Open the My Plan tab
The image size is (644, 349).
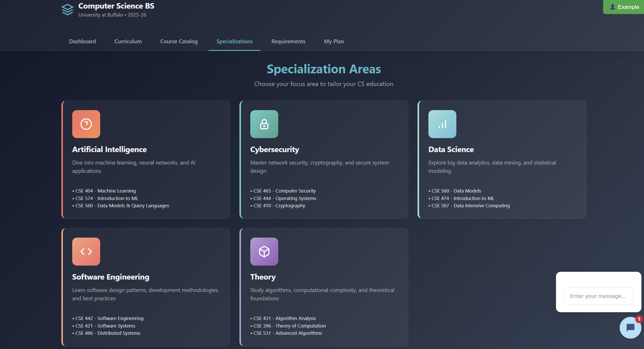[x=334, y=41]
